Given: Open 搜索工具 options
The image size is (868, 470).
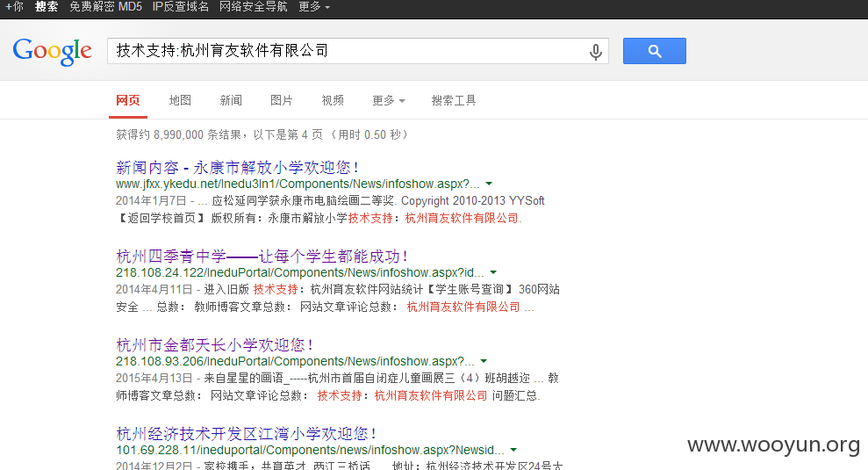Looking at the screenshot, I should (454, 100).
